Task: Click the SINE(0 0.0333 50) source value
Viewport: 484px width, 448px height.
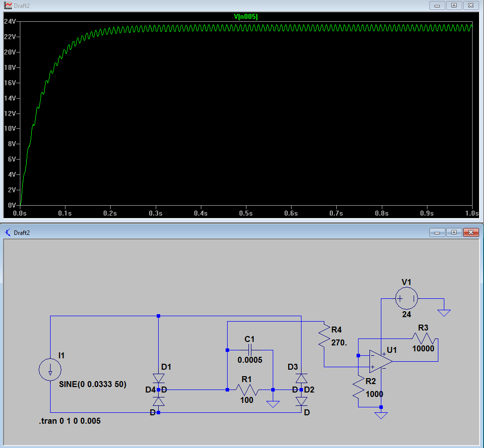Action: coord(93,384)
